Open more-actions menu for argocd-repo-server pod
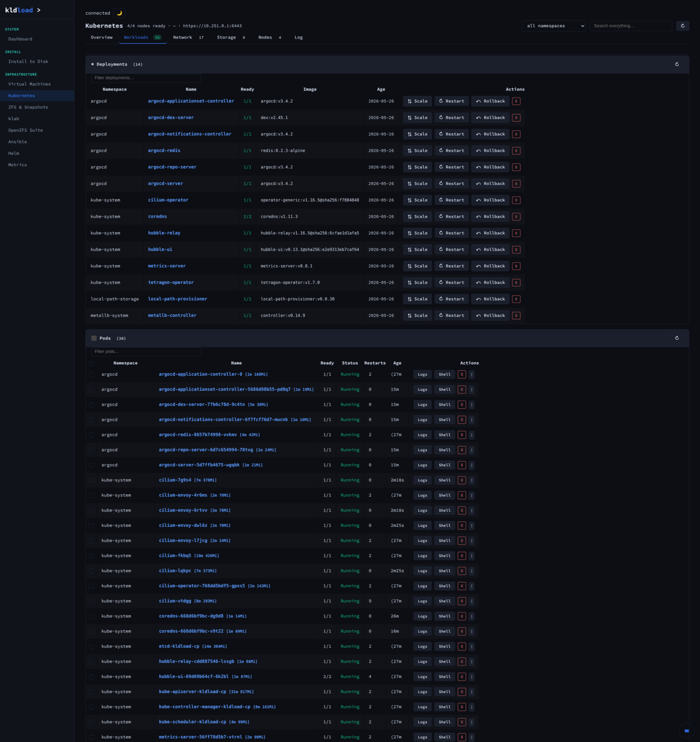The width and height of the screenshot is (700, 742). coord(471,450)
